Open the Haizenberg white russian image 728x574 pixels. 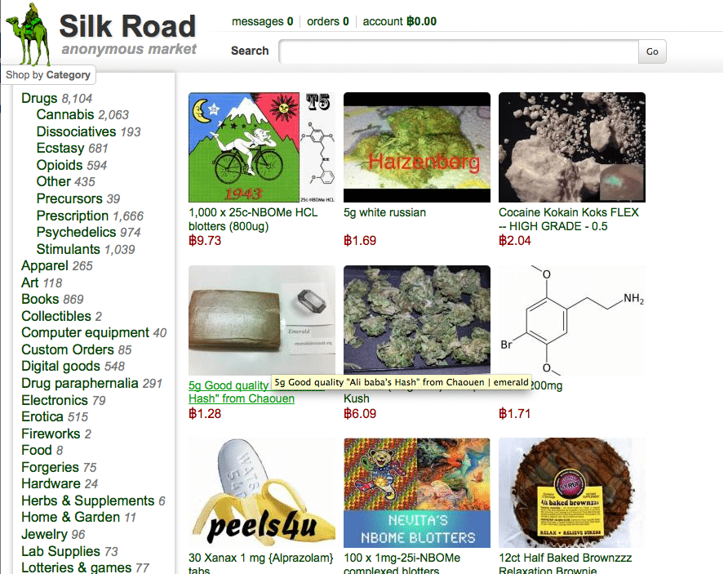click(x=417, y=147)
